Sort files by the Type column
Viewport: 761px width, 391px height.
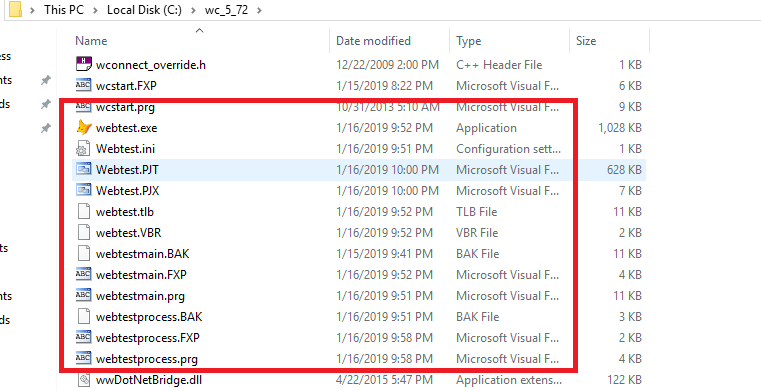[x=468, y=41]
